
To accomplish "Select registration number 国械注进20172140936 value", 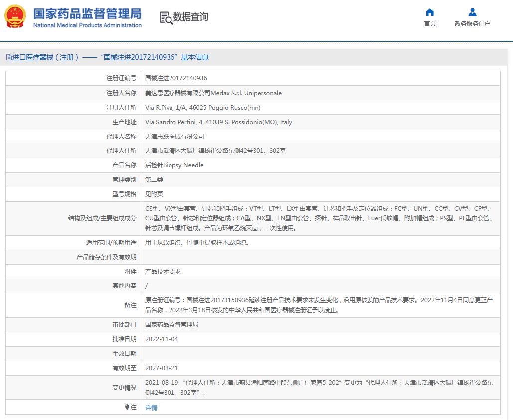I will point(176,78).
